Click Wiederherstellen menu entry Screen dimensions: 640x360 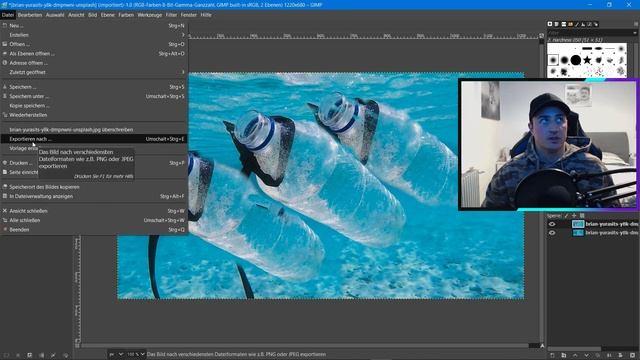[93, 115]
